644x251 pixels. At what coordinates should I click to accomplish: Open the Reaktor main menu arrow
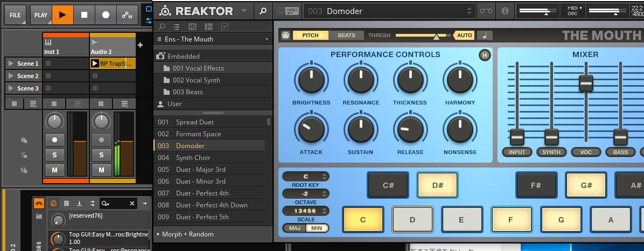[x=244, y=11]
